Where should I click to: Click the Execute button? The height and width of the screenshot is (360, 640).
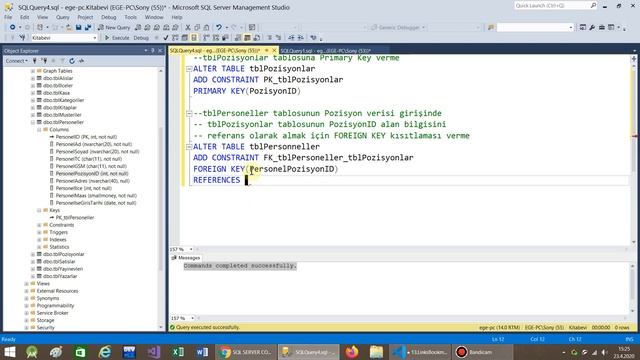coord(117,38)
